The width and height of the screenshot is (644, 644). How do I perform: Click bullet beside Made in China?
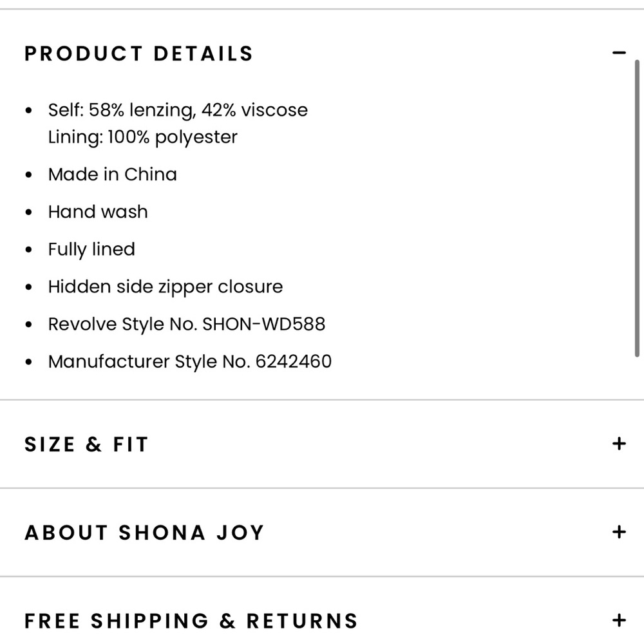pos(28,175)
